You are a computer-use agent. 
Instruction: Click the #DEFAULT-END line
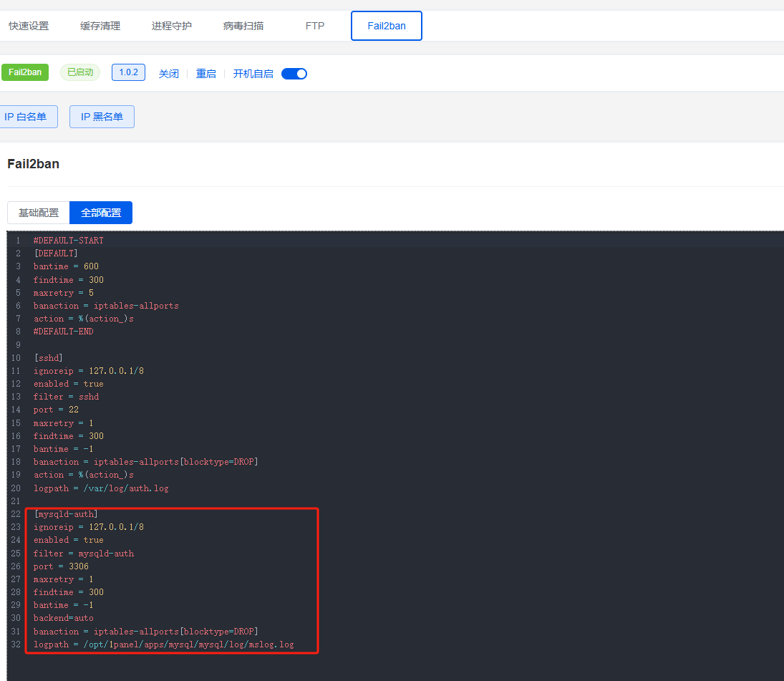click(x=64, y=332)
